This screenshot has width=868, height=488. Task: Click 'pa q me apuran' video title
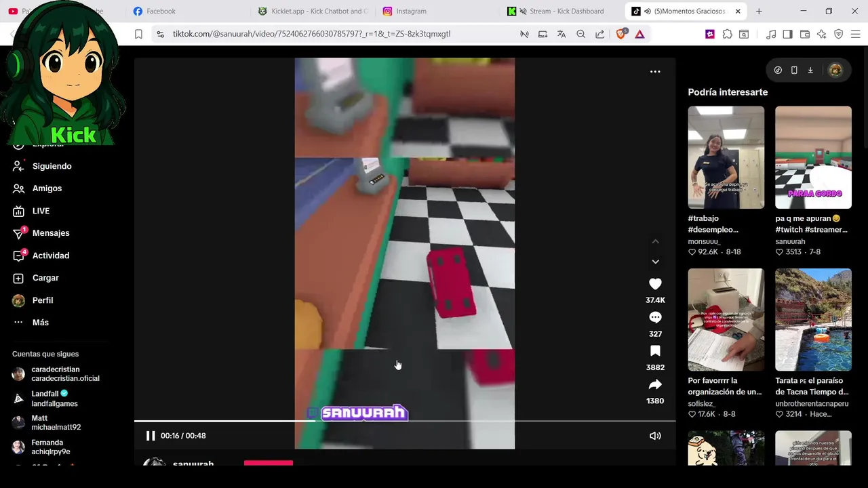point(811,224)
